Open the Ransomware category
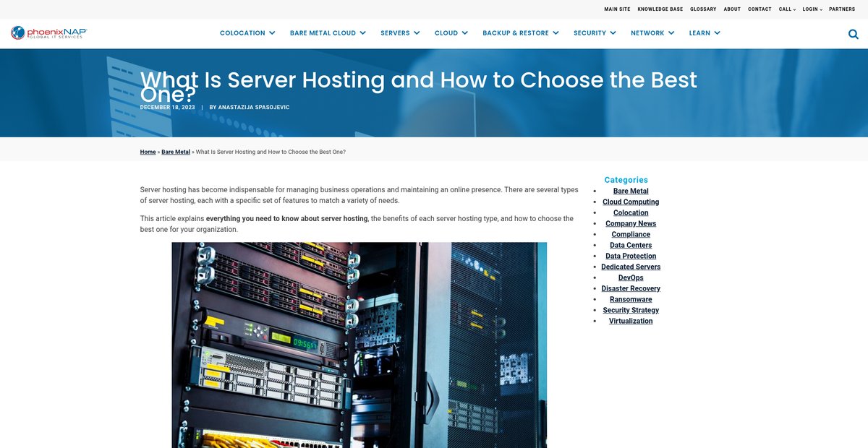This screenshot has width=868, height=448. click(x=631, y=299)
